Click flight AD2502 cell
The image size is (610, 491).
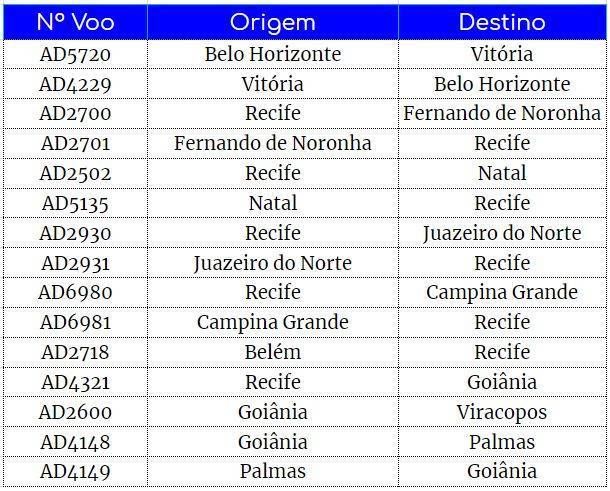click(x=75, y=174)
